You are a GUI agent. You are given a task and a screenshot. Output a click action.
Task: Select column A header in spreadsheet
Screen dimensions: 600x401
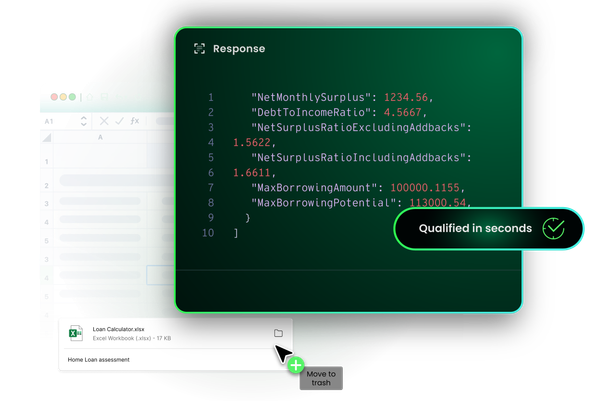pyautogui.click(x=100, y=137)
